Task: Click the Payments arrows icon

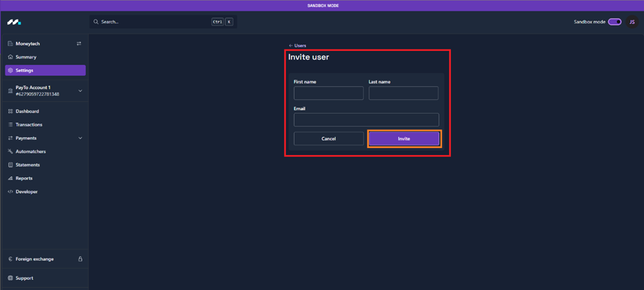Action: point(11,138)
